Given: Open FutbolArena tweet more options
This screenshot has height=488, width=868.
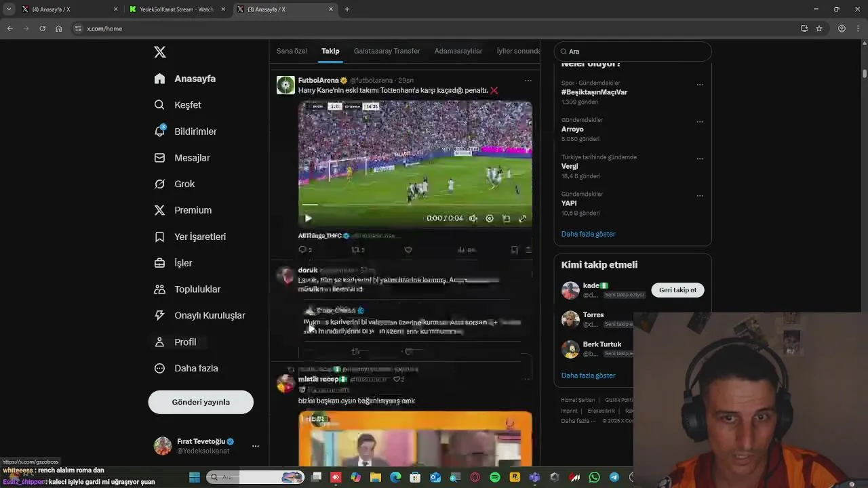Looking at the screenshot, I should [x=528, y=80].
